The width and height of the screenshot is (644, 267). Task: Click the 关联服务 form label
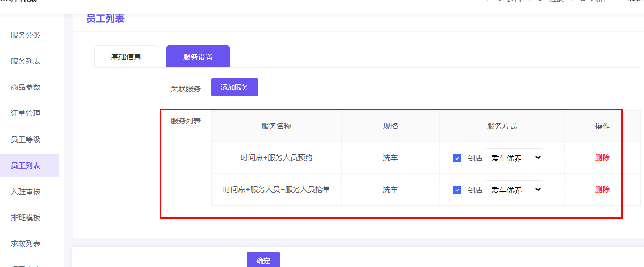pyautogui.click(x=186, y=89)
